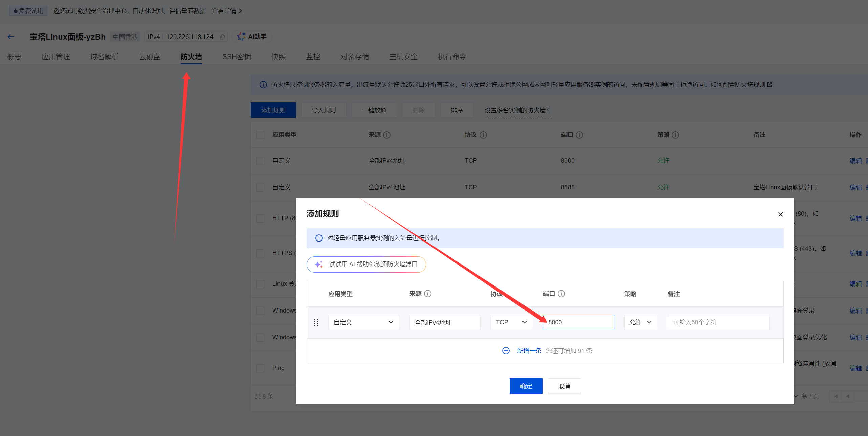Open the 自定义 application type dropdown
The image size is (868, 436).
tap(363, 322)
